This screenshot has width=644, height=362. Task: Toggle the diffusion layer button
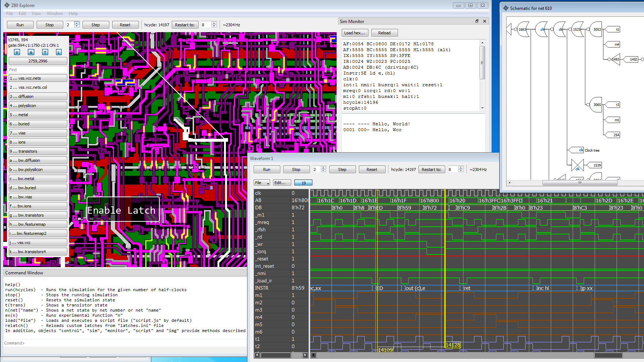(x=38, y=96)
